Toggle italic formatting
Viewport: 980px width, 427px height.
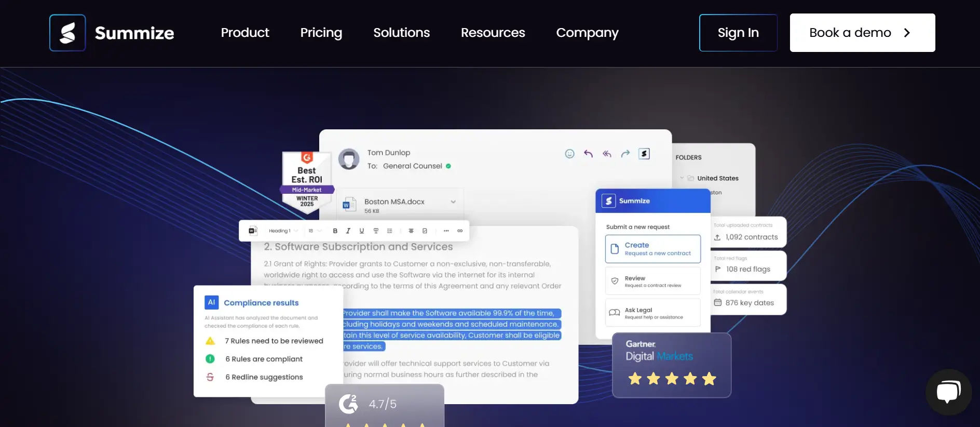pos(348,231)
